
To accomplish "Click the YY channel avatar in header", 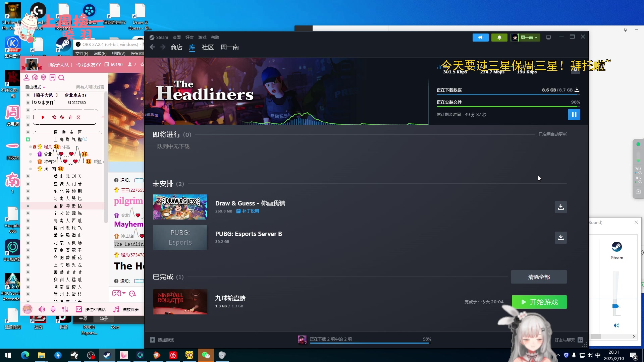I will 32,64.
